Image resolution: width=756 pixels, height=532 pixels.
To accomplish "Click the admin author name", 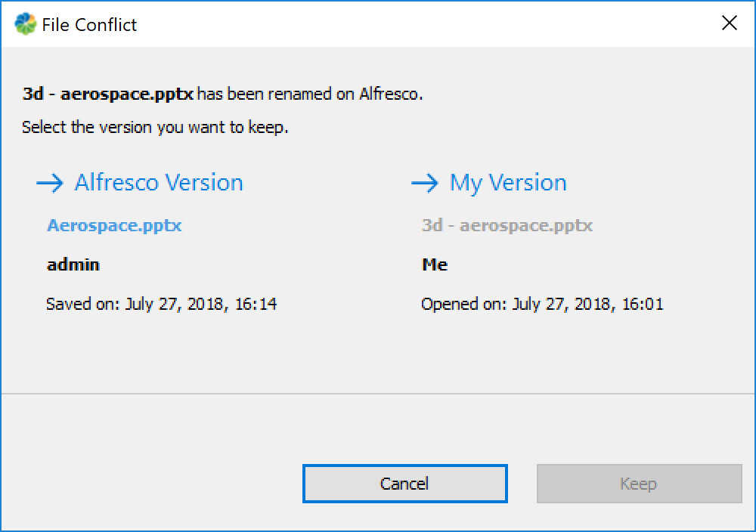I will click(x=73, y=264).
